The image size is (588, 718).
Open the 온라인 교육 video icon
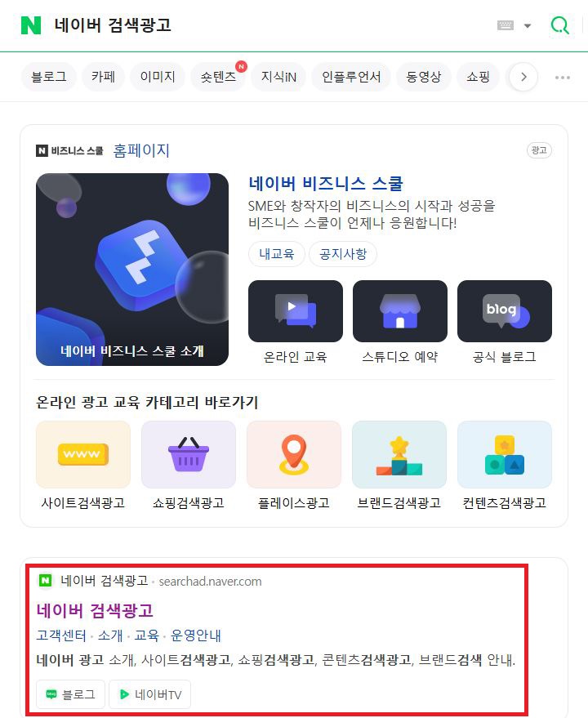296,311
